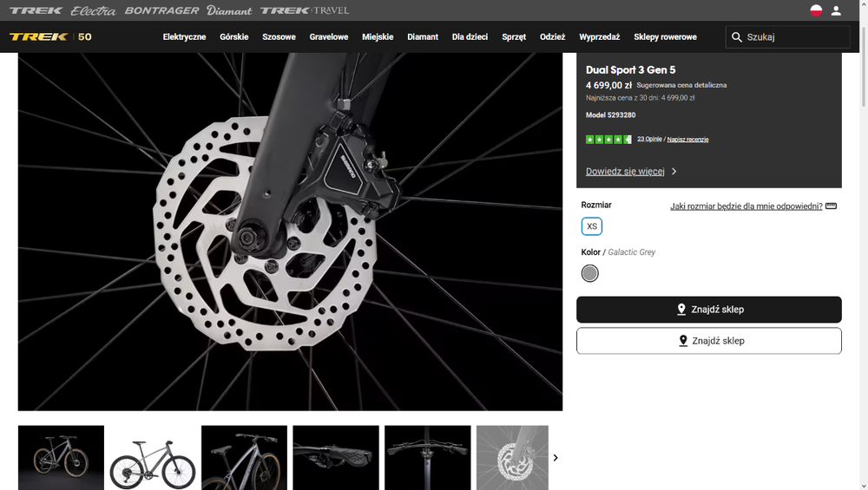
Task: Click the main disc brake product image
Action: pyautogui.click(x=290, y=232)
